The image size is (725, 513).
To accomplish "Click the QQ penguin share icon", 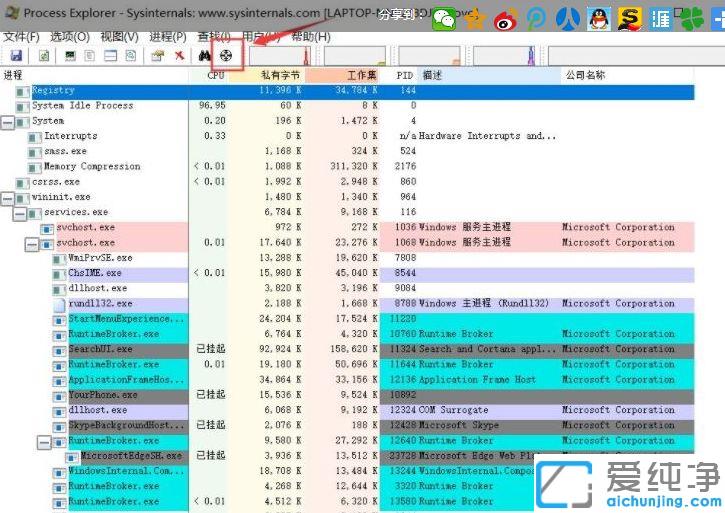I will pyautogui.click(x=599, y=19).
